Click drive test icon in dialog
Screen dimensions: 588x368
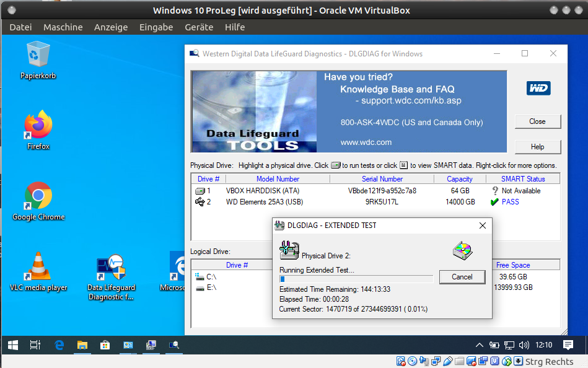pos(289,250)
